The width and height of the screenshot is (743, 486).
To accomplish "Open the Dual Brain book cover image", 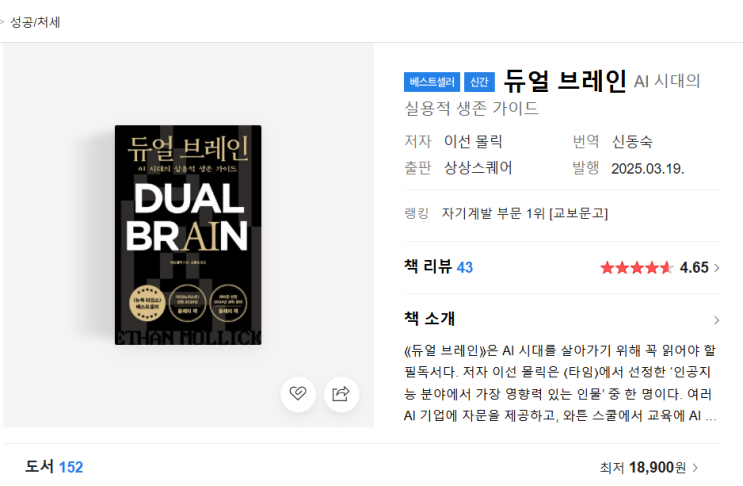I will point(188,235).
